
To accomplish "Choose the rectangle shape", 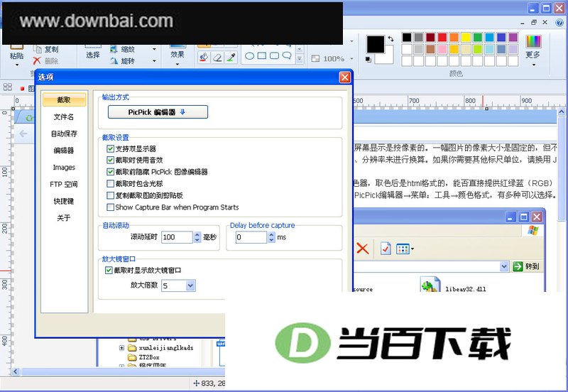I will 262,56.
